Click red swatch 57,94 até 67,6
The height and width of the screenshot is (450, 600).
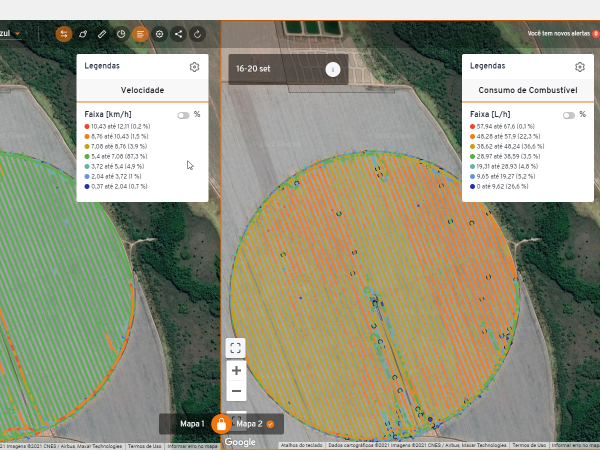[472, 126]
